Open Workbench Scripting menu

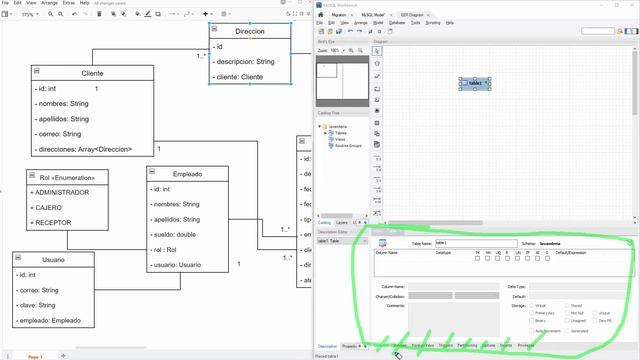433,23
